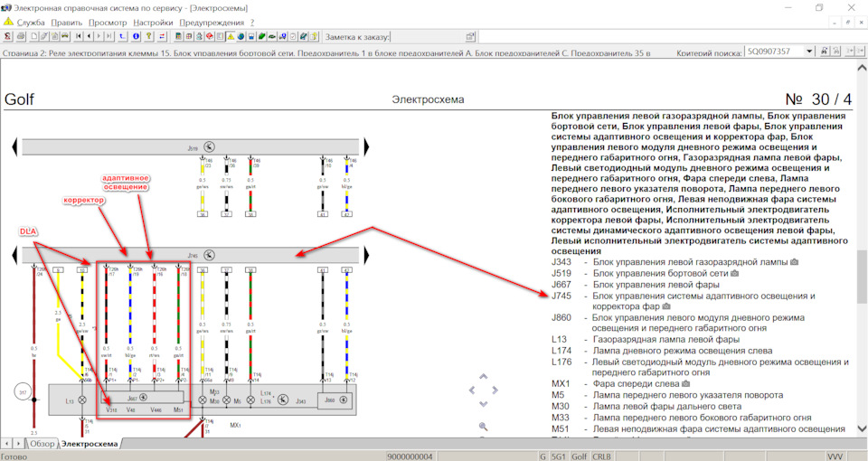This screenshot has height=461, width=868.
Task: Click the Заметка к заказу input field
Action: pyautogui.click(x=426, y=36)
